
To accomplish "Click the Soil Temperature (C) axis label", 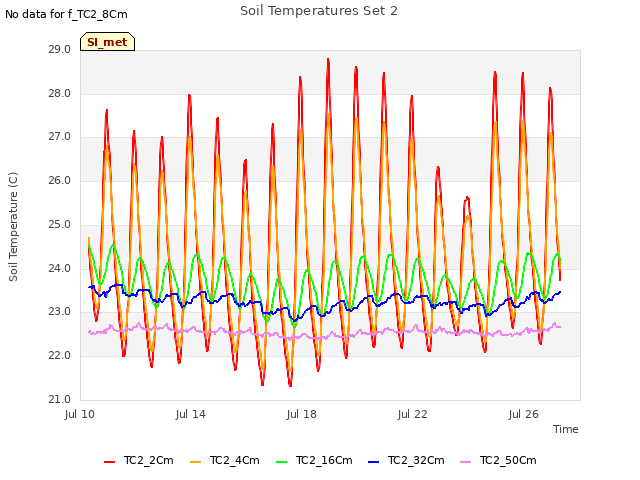I will pos(13,227).
